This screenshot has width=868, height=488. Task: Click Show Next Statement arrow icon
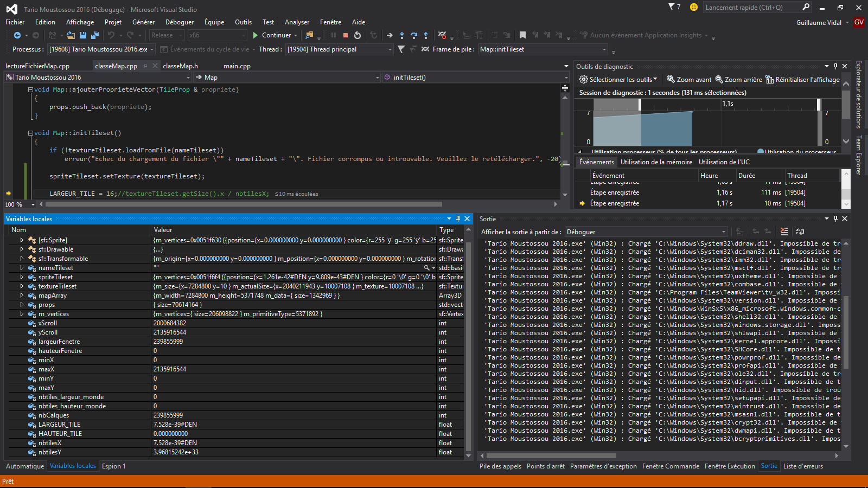pyautogui.click(x=390, y=35)
